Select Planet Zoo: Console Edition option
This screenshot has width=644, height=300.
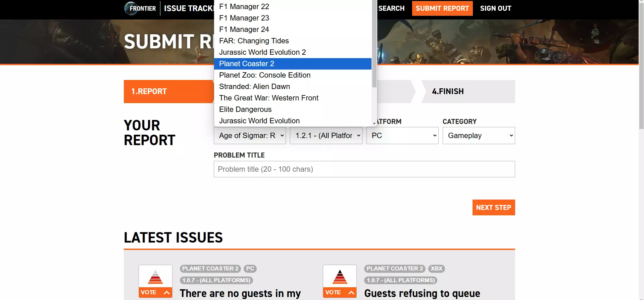click(293, 75)
